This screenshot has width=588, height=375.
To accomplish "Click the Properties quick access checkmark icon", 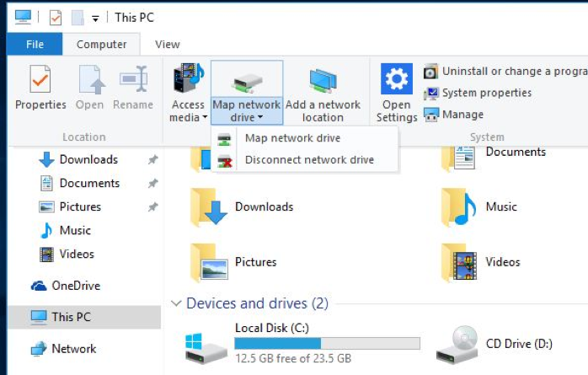I will (55, 17).
